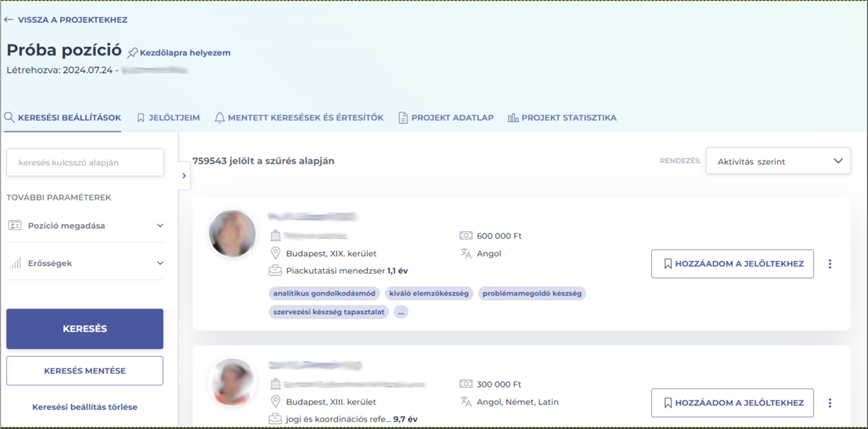Screen dimensions: 868x429
Task: Click the bookmark icon beside Jelöltjeim
Action: 141,118
